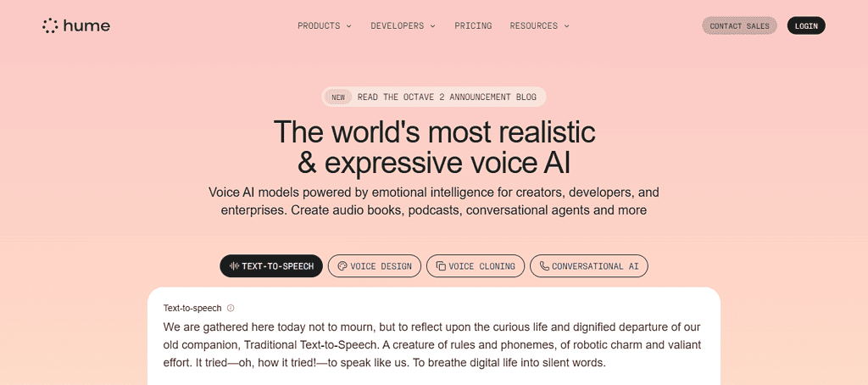
Task: Click the "Text-to-speech" label in the card
Action: 192,308
